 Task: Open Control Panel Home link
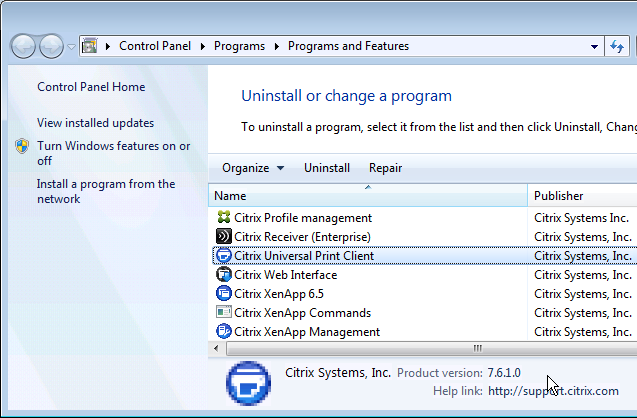[91, 87]
